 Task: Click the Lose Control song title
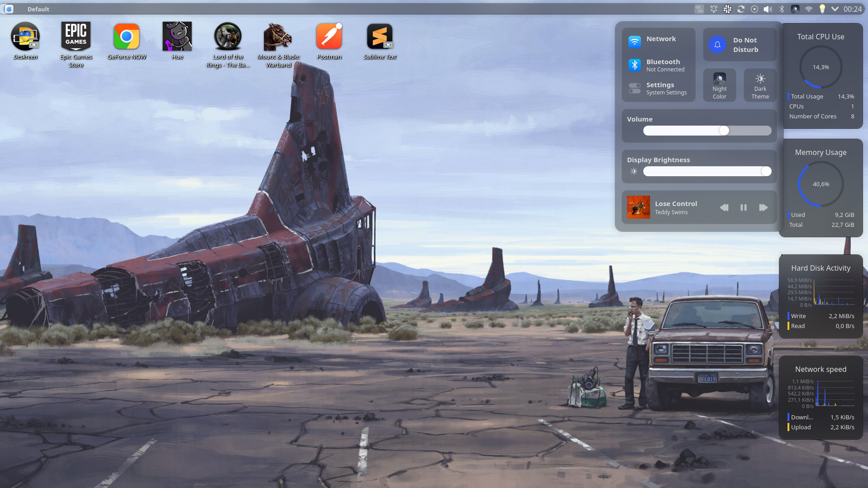coord(676,204)
